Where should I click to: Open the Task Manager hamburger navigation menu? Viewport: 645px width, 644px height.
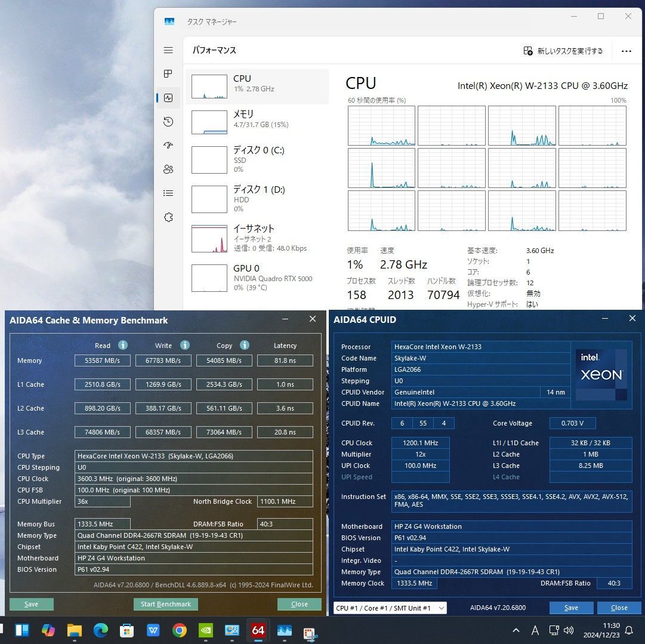[168, 50]
